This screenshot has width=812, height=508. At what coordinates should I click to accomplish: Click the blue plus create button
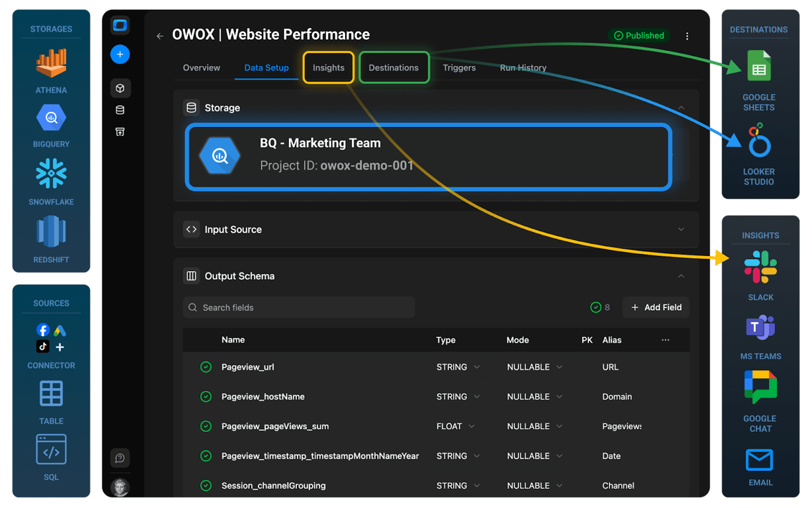pos(120,54)
